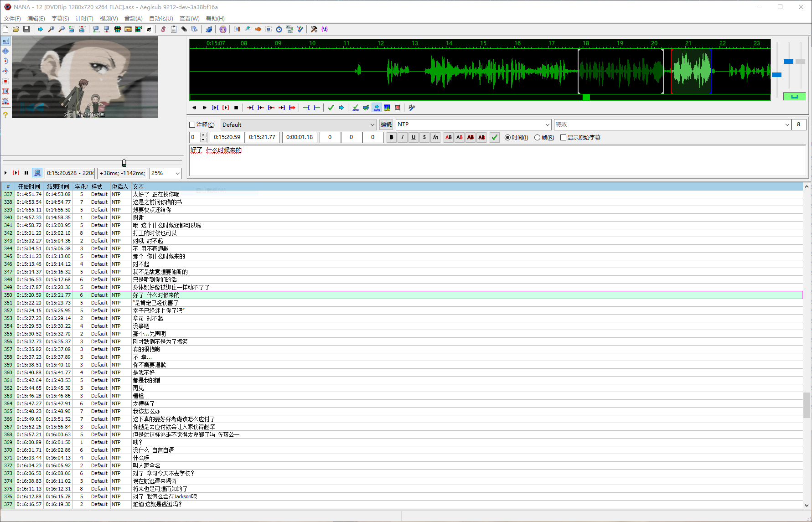Select subtitle row 356 刚才跌倒不是为了搞笑

click(402, 341)
